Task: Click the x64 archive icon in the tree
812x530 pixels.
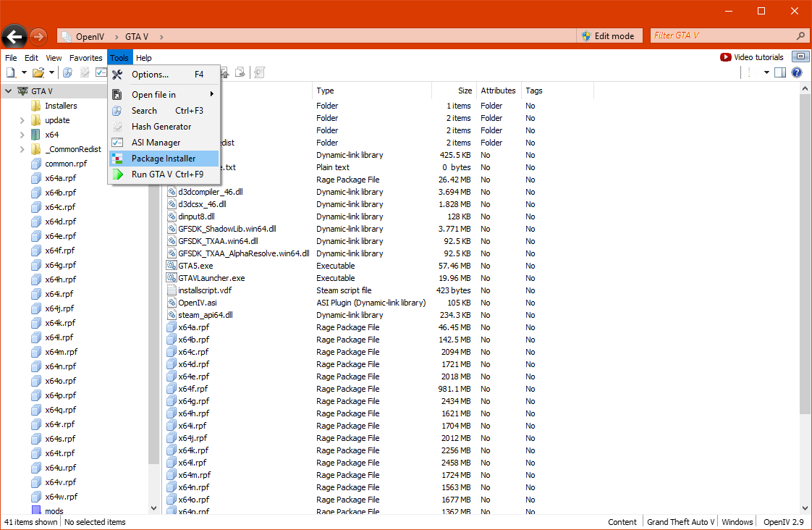Action: point(35,135)
